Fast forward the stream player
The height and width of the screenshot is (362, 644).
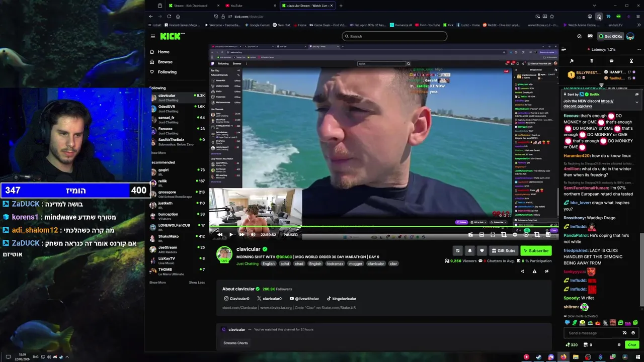tap(242, 234)
